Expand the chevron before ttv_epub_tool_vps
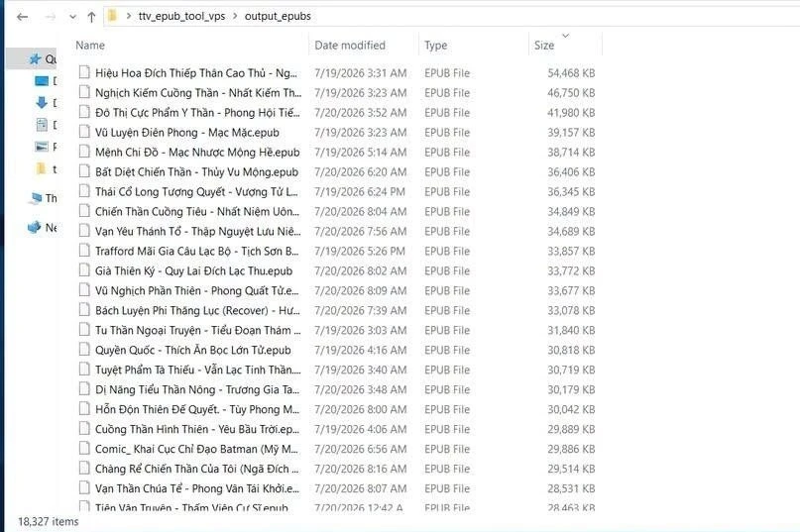Viewport: 800px width, 532px height. click(129, 16)
